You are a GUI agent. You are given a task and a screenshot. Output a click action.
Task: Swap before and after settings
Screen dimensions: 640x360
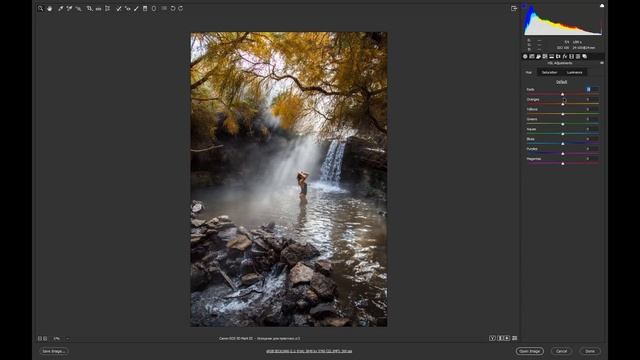tap(500, 338)
